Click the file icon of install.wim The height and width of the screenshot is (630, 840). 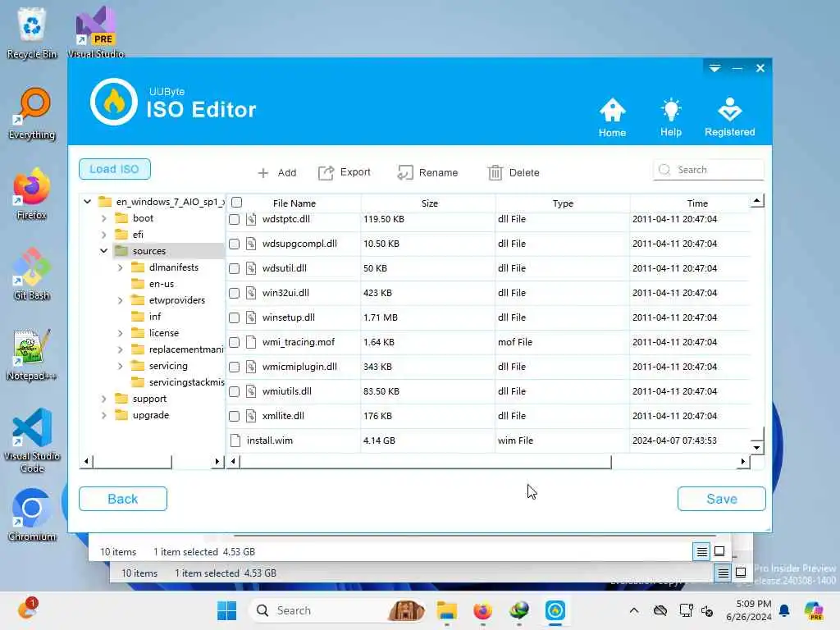235,441
